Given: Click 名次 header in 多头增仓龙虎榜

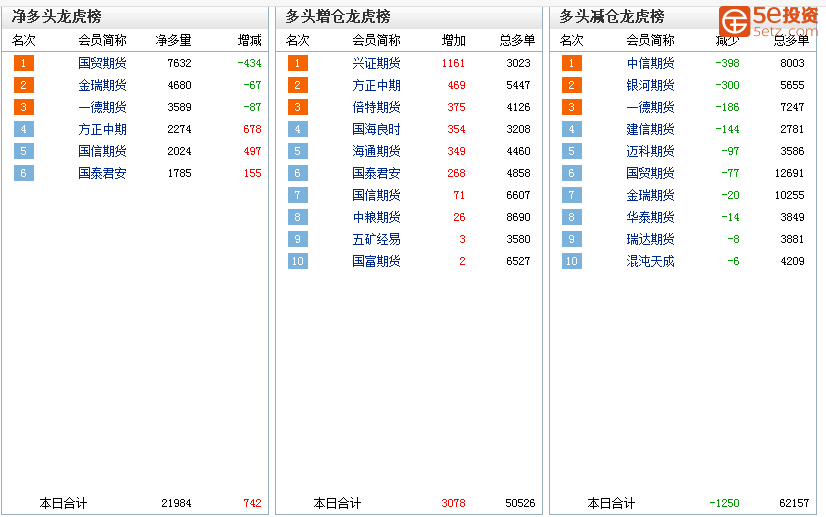Looking at the screenshot, I should click(298, 40).
